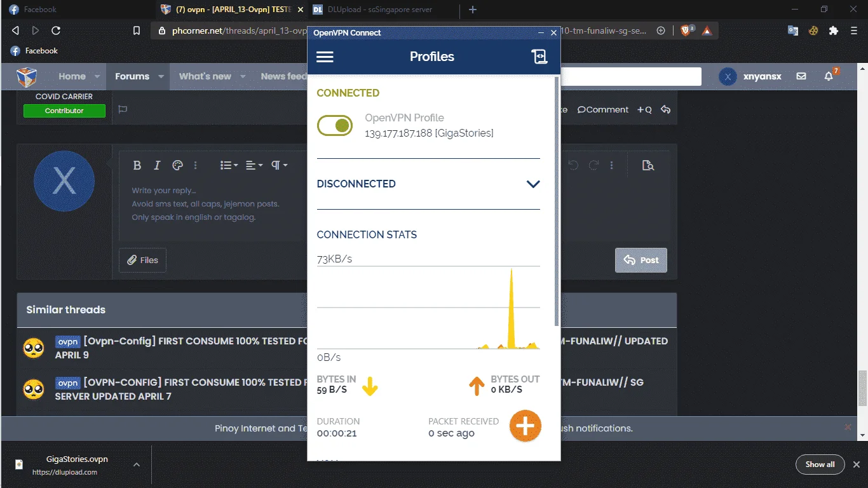Open more text options beside palette

pyautogui.click(x=196, y=165)
